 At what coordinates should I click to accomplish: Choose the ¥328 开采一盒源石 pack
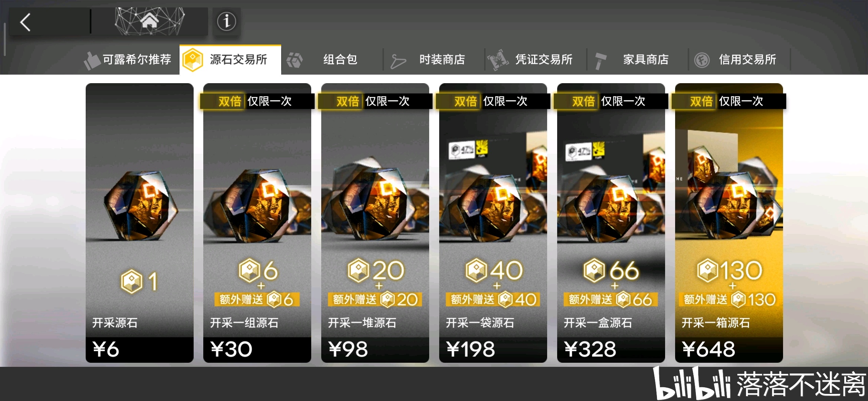coord(611,223)
